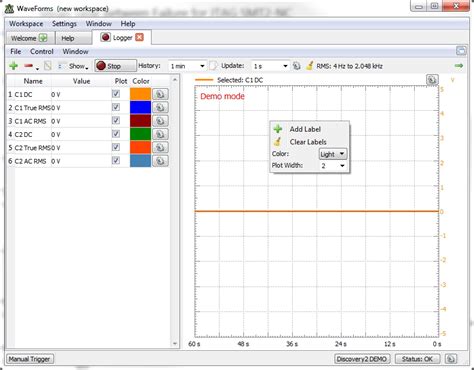Open gear settings for C1 AC RMS row
This screenshot has width=474, height=370.
point(160,121)
